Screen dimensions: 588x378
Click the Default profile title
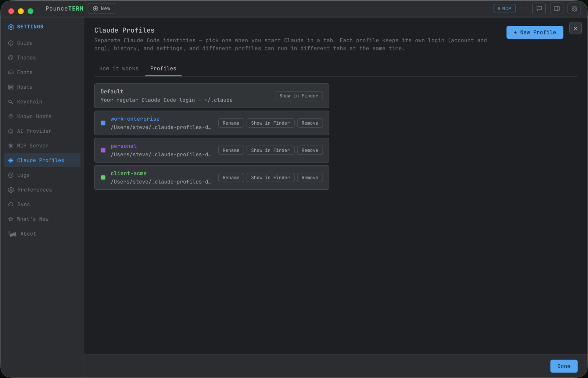(x=112, y=92)
